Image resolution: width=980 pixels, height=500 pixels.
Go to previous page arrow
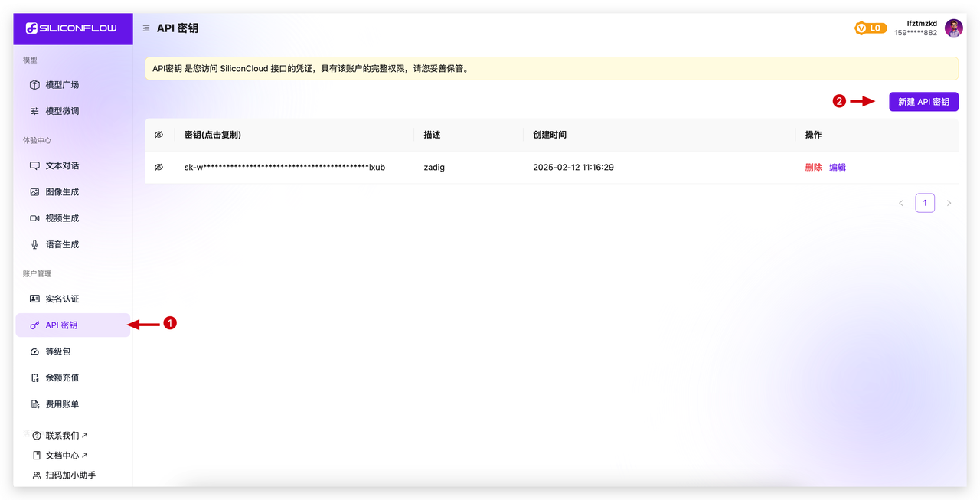point(901,203)
